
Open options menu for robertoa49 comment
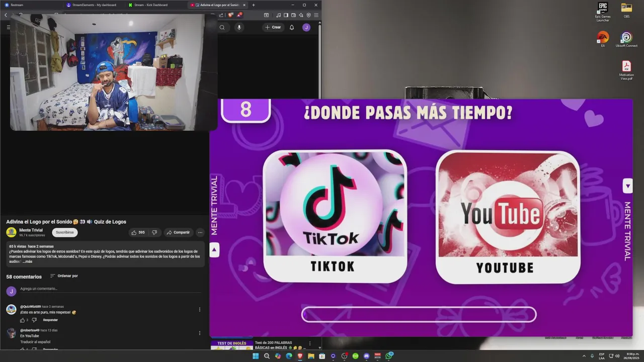(x=200, y=333)
